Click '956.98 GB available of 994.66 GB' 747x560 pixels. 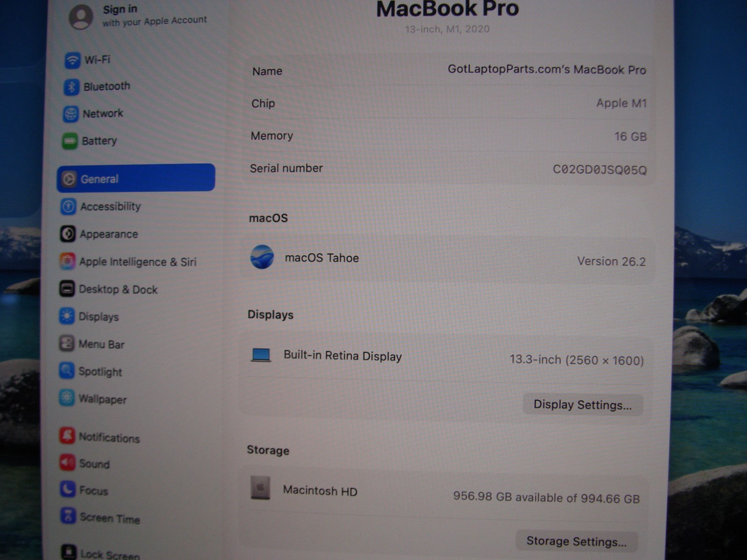coord(546,497)
